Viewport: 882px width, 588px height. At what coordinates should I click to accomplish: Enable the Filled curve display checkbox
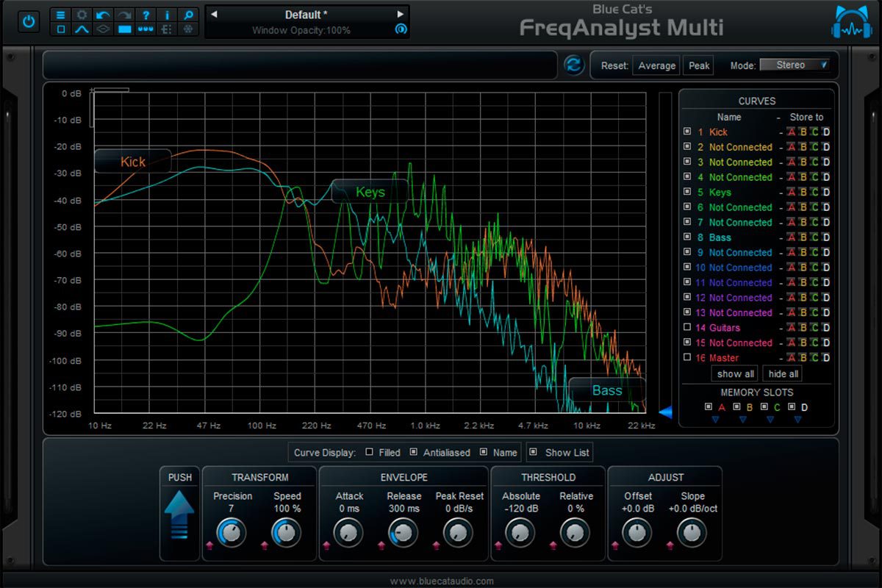click(x=369, y=452)
